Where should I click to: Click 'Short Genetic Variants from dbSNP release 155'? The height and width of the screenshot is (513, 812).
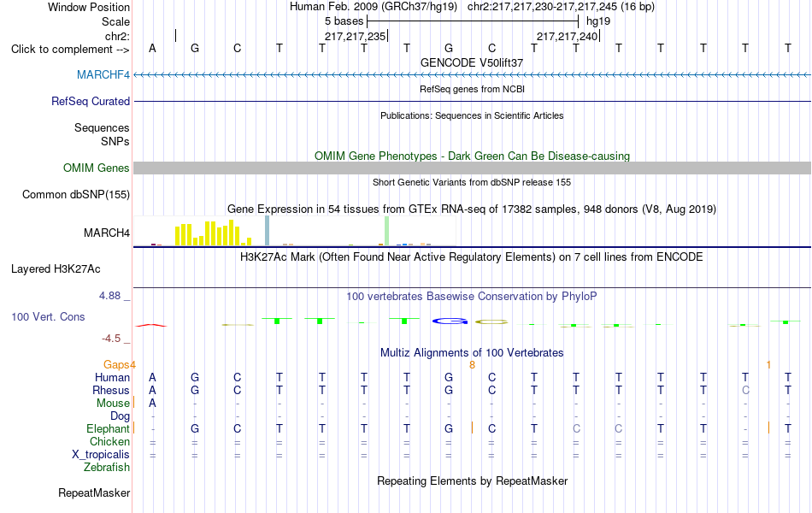pos(472,182)
